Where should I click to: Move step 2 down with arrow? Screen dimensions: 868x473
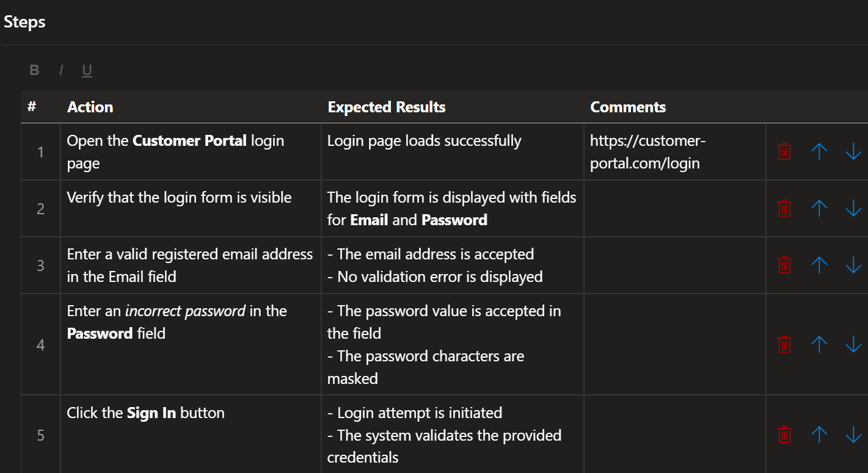(x=853, y=208)
